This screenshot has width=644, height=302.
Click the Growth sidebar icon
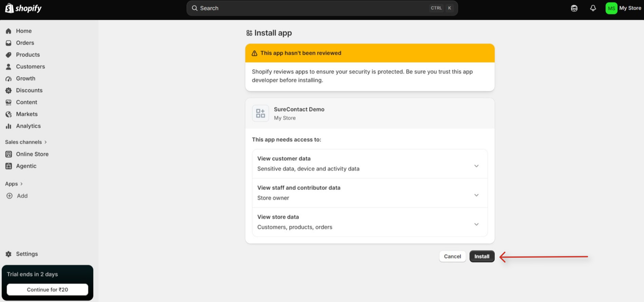[x=9, y=78]
